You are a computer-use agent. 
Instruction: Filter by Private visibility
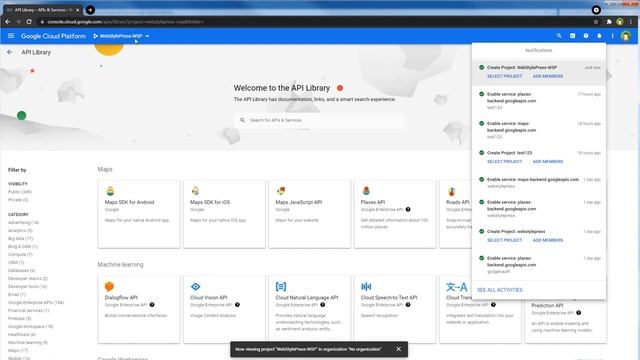18,200
